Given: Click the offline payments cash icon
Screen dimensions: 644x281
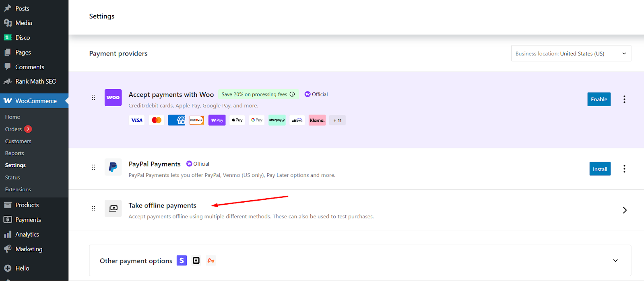Looking at the screenshot, I should click(x=113, y=208).
